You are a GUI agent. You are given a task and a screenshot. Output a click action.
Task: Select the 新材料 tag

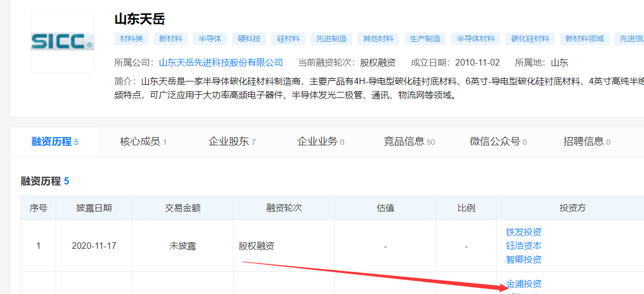pos(171,39)
